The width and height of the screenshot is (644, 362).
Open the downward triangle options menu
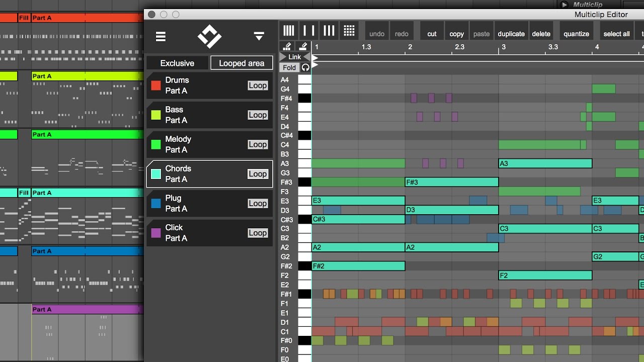click(x=259, y=36)
